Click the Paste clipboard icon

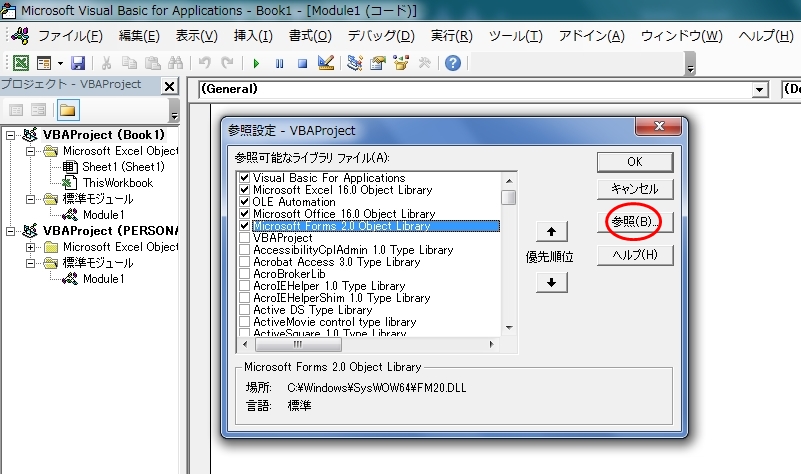(152, 63)
